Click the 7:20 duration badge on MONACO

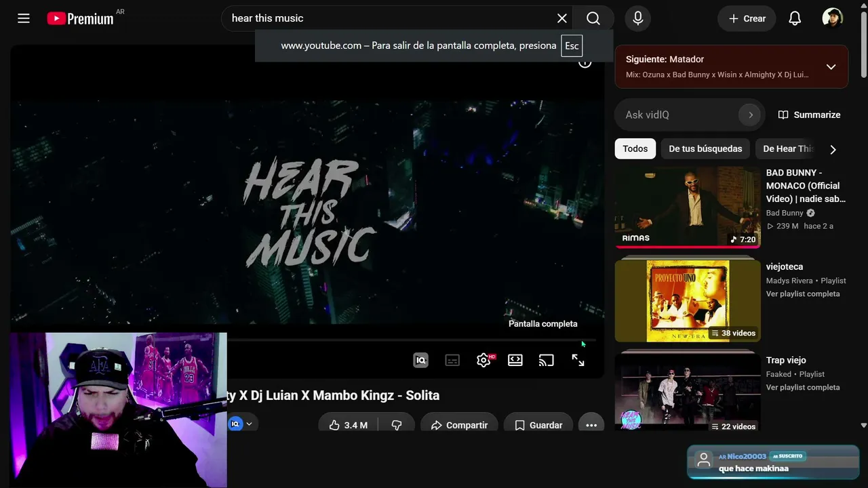(x=743, y=239)
